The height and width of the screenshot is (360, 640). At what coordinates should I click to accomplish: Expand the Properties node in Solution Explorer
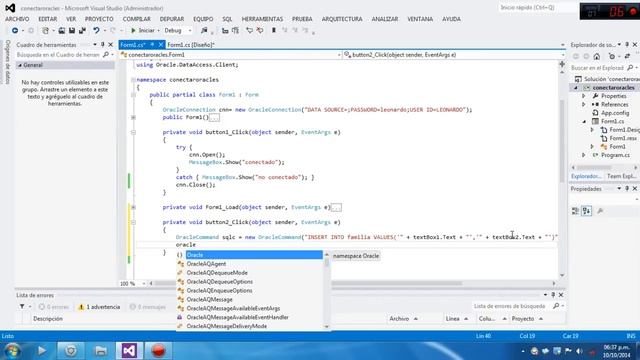coord(584,96)
